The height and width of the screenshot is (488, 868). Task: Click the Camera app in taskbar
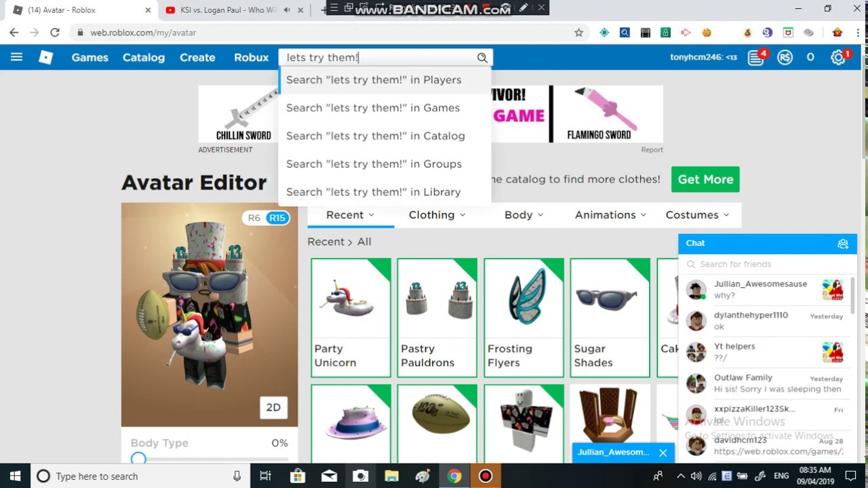(x=360, y=476)
